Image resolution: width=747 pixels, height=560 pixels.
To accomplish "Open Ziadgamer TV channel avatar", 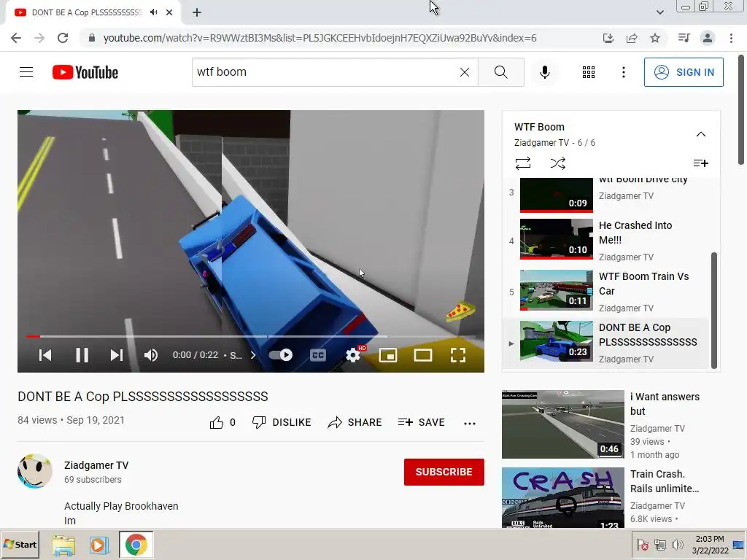I will pos(35,472).
